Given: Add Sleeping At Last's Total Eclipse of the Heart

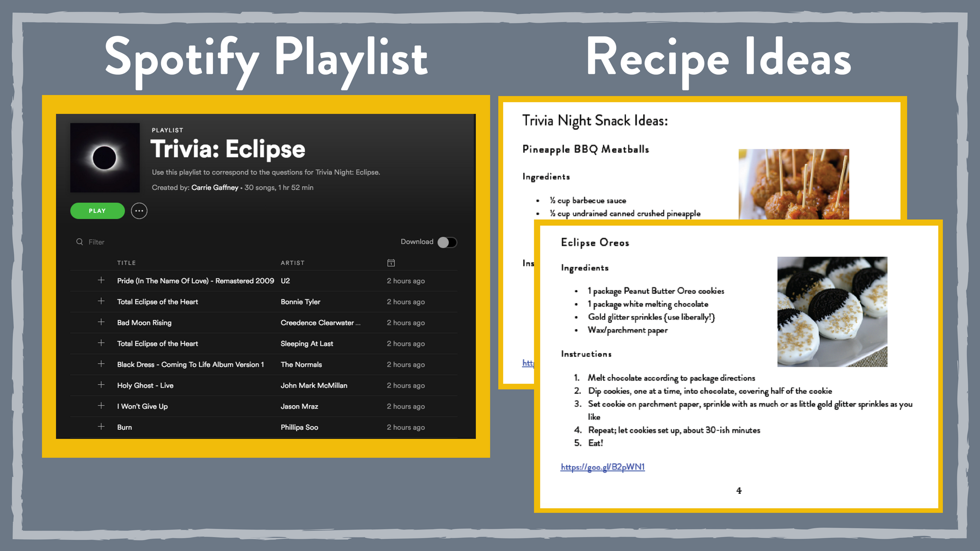Looking at the screenshot, I should (101, 343).
